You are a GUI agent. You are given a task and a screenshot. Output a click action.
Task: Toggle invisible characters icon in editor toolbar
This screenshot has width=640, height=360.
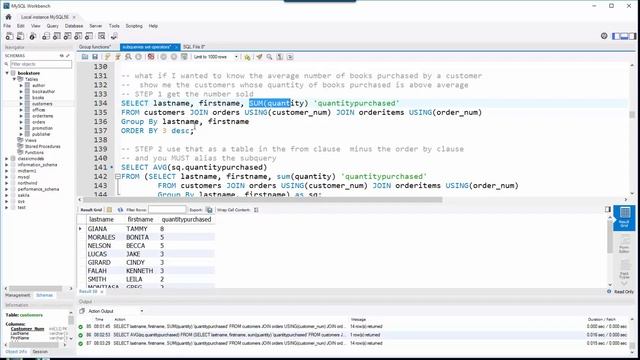pos(280,57)
